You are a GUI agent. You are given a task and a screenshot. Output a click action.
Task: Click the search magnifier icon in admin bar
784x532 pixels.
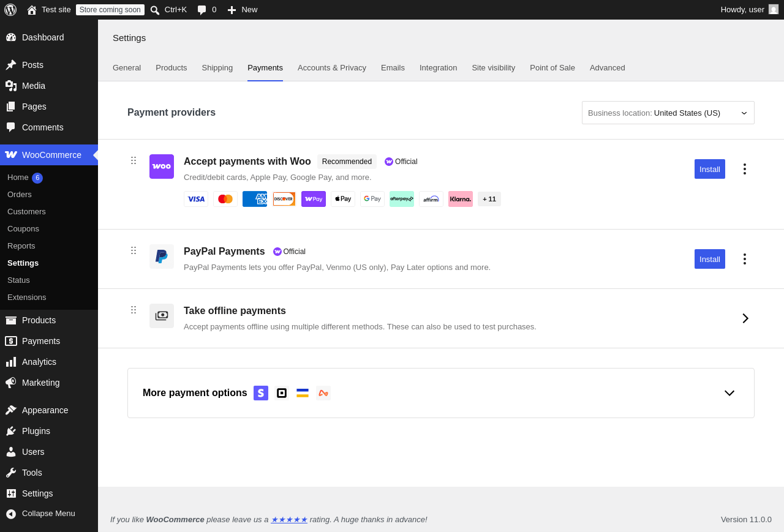point(155,10)
